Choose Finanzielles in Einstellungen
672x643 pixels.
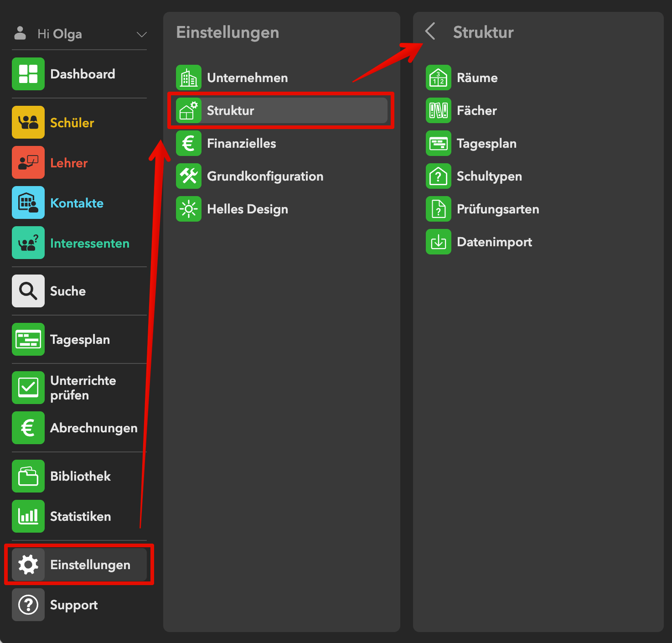[x=242, y=143]
